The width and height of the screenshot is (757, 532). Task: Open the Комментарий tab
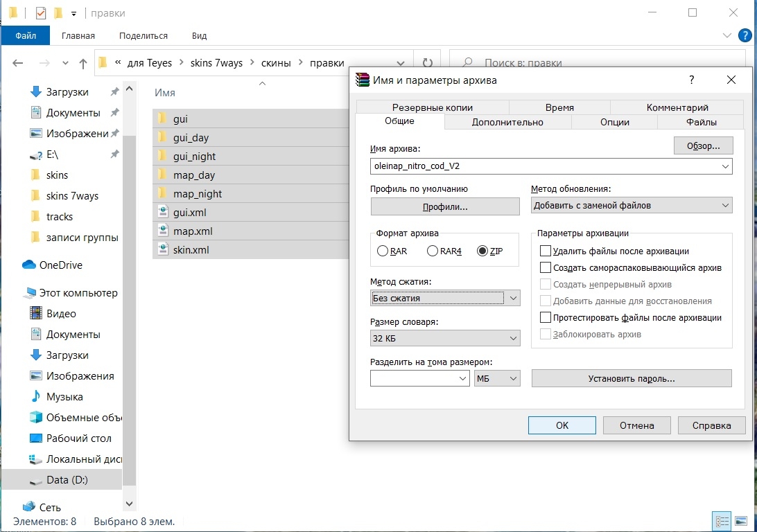pyautogui.click(x=677, y=107)
